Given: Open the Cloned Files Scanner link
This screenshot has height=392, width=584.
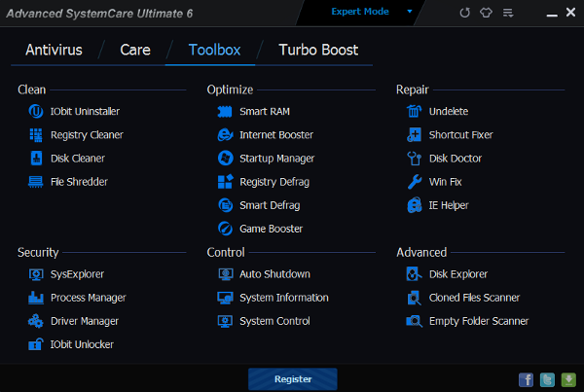Looking at the screenshot, I should (x=474, y=298).
